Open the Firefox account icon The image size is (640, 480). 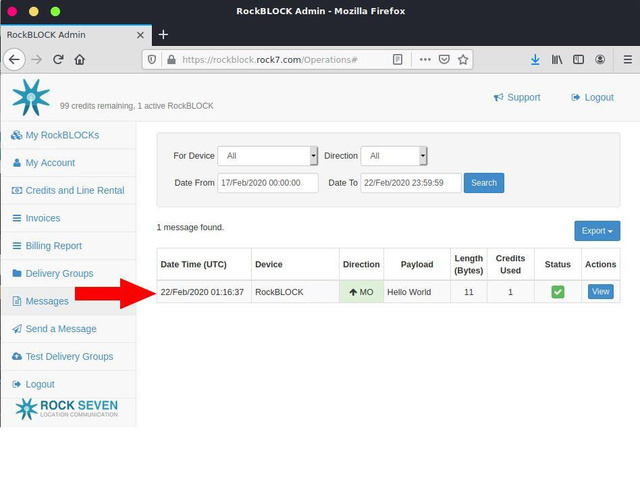coord(600,60)
